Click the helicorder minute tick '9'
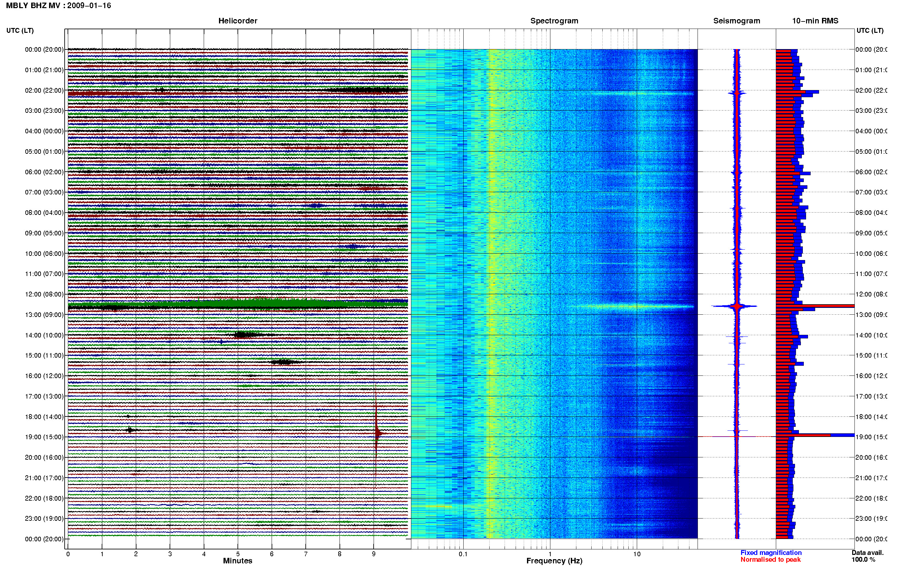Screen dimensions: 924x578 (x=374, y=554)
